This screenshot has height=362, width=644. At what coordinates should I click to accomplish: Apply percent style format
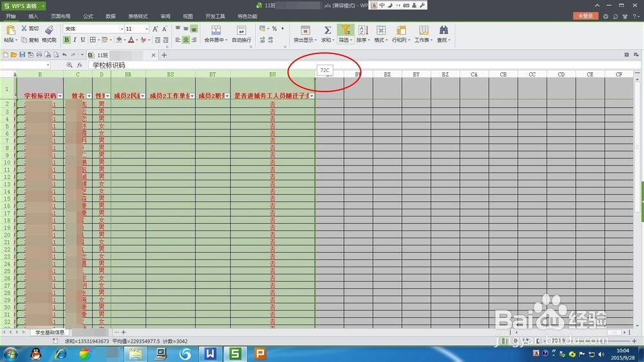click(274, 29)
